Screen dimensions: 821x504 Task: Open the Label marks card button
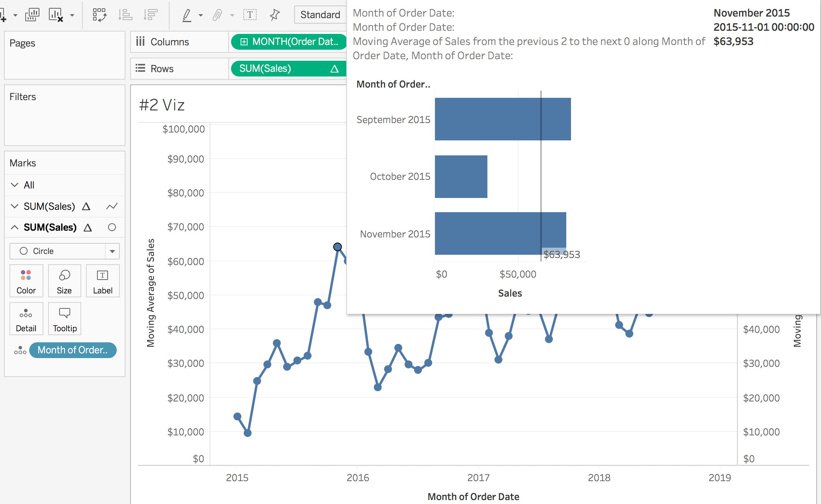point(103,281)
